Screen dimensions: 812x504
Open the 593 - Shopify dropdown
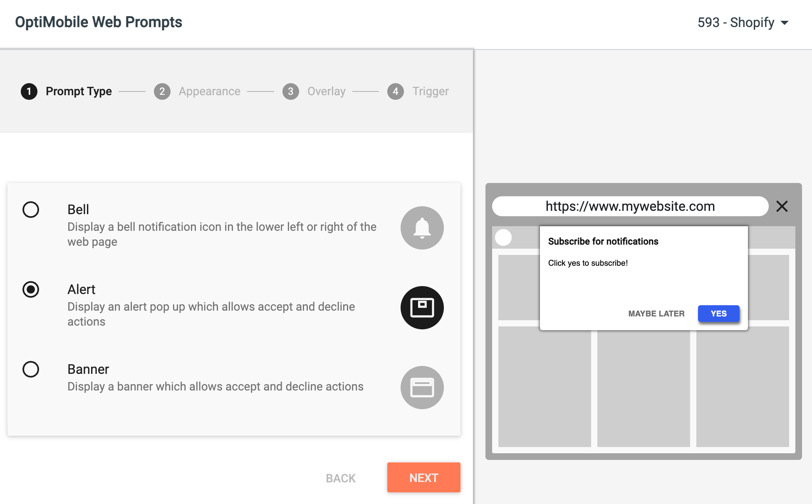tap(743, 22)
